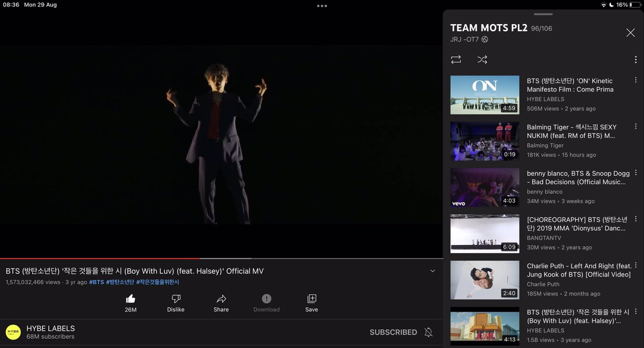644x348 pixels.
Task: Select the [CHOREOGRAPHY] 2019 MMA Dionysus title
Action: coord(577,224)
